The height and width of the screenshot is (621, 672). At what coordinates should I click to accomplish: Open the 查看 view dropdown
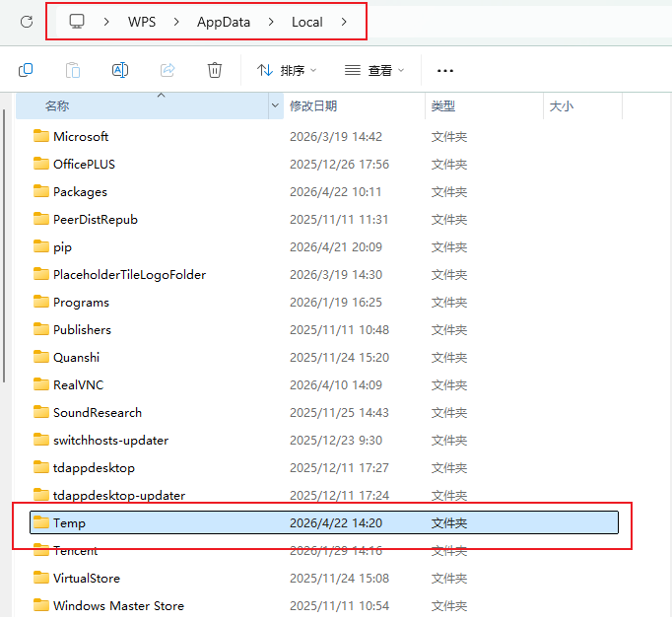point(374,70)
